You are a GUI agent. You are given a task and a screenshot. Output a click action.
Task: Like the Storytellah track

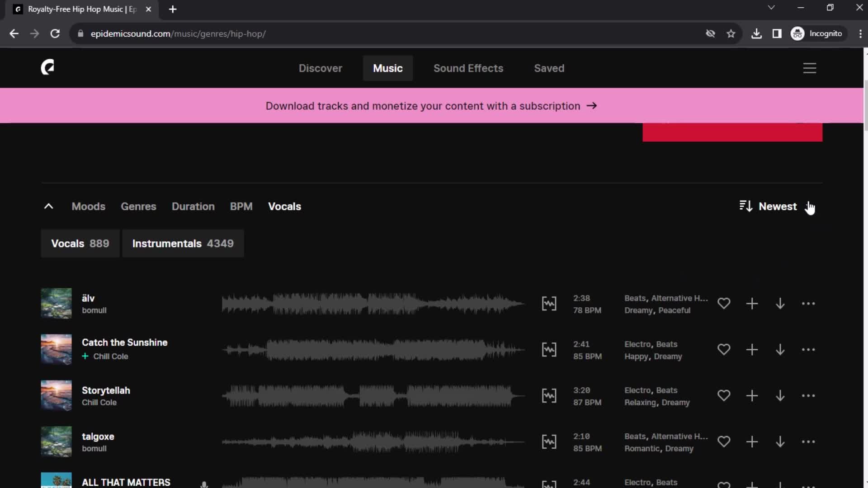723,396
